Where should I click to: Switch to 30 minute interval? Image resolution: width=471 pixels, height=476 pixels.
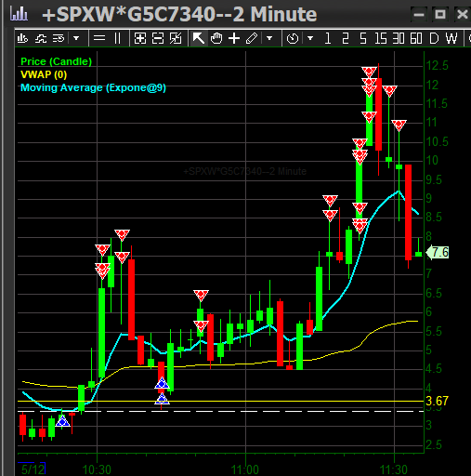tap(399, 39)
